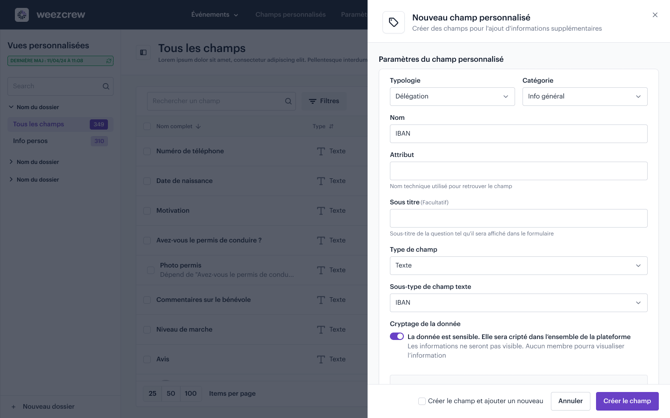
Task: Expand the Sous-type de champ texte dropdown
Action: click(x=518, y=303)
